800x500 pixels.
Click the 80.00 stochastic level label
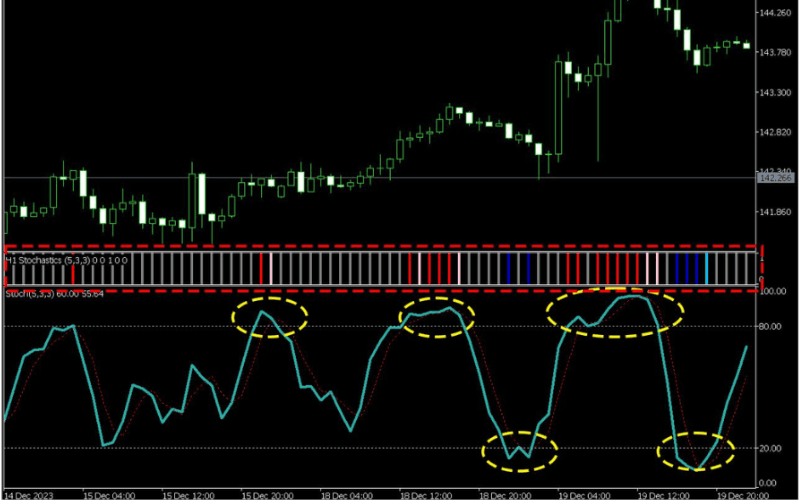pyautogui.click(x=771, y=326)
